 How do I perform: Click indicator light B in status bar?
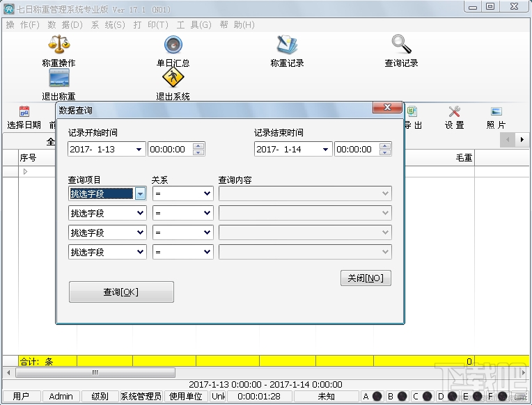pos(402,396)
